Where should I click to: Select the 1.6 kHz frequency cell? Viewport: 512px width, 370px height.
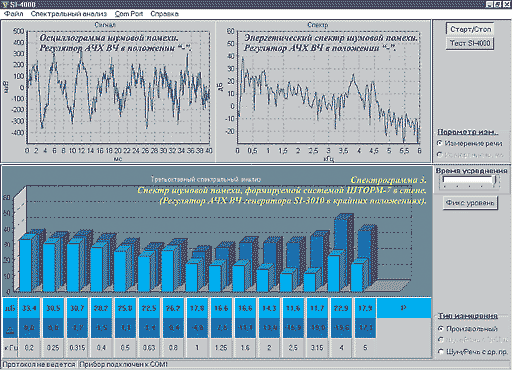click(x=245, y=348)
